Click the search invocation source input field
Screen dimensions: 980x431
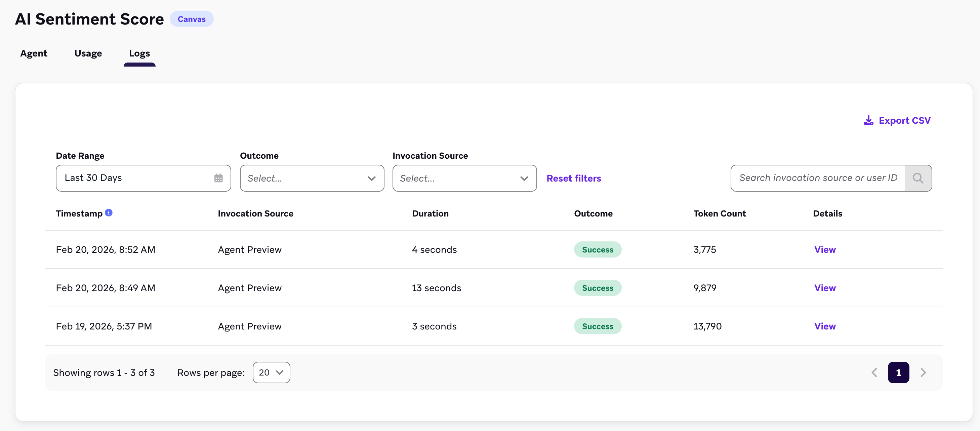(x=817, y=178)
